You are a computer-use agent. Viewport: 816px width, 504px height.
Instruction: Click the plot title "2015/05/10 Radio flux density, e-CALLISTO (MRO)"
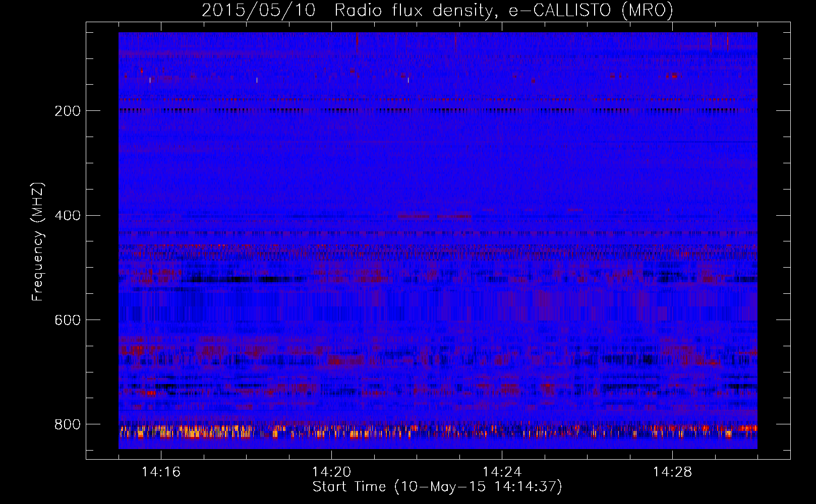pos(437,10)
